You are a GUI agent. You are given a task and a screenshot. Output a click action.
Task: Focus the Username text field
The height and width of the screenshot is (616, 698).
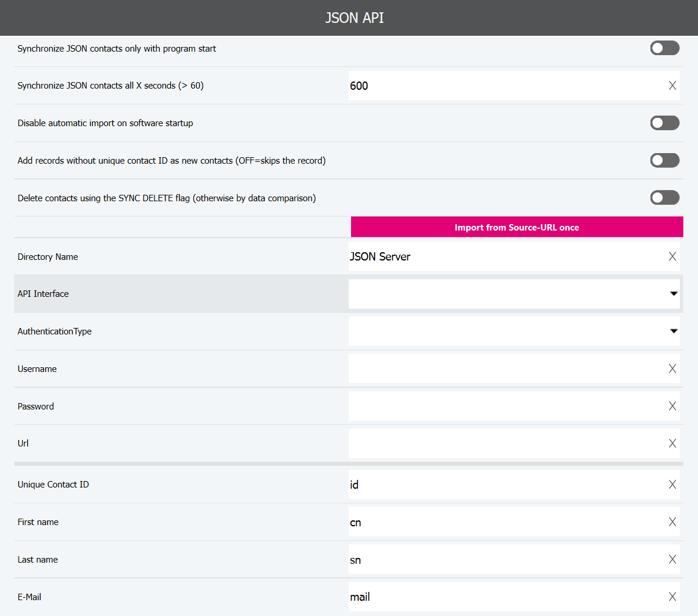(505, 368)
